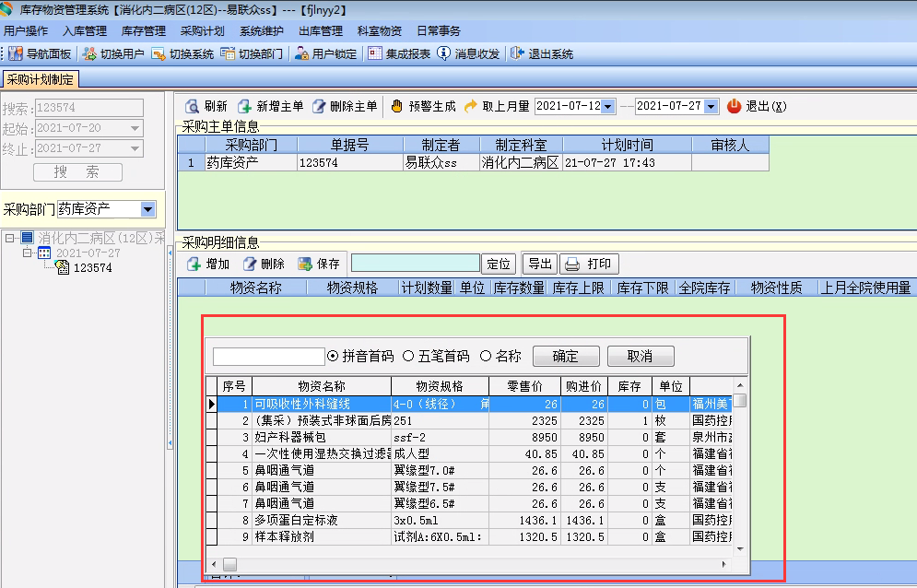The image size is (917, 588).
Task: Click the calendar icon for 2021-07-27 node
Action: tap(44, 253)
